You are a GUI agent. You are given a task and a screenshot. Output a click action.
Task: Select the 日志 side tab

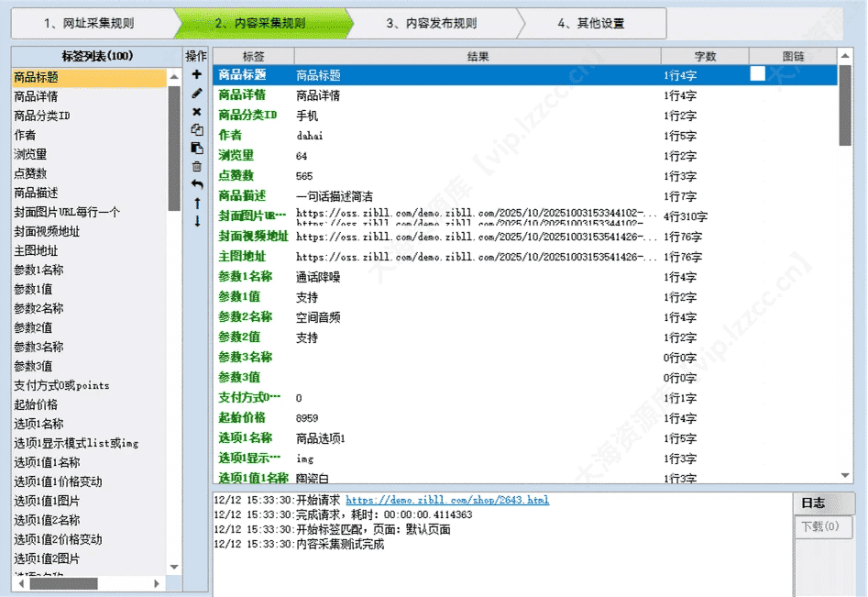823,503
